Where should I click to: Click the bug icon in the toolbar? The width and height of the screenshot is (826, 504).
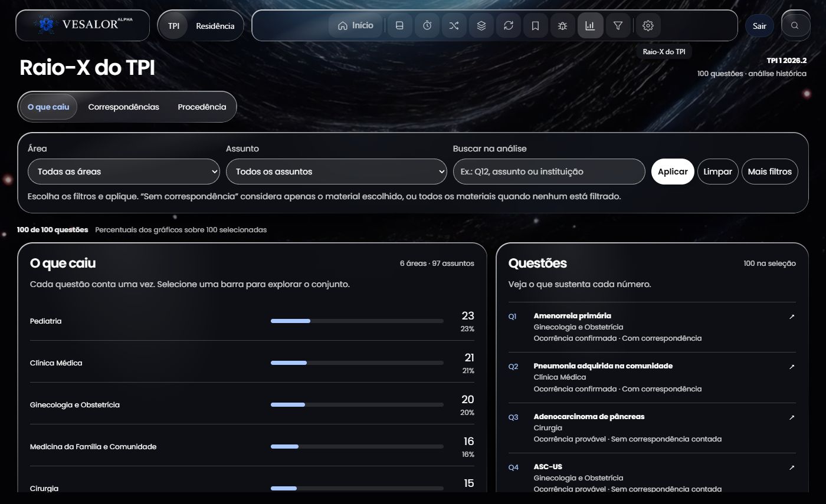(562, 25)
